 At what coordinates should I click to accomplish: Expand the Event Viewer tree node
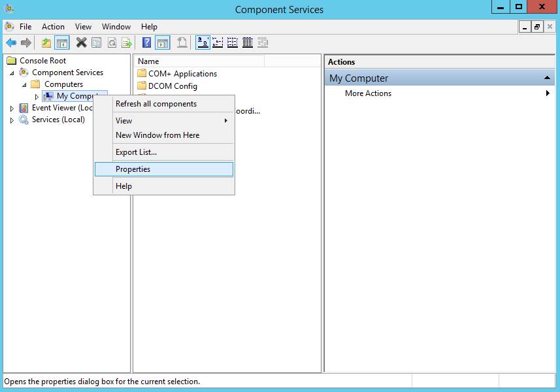[x=12, y=108]
